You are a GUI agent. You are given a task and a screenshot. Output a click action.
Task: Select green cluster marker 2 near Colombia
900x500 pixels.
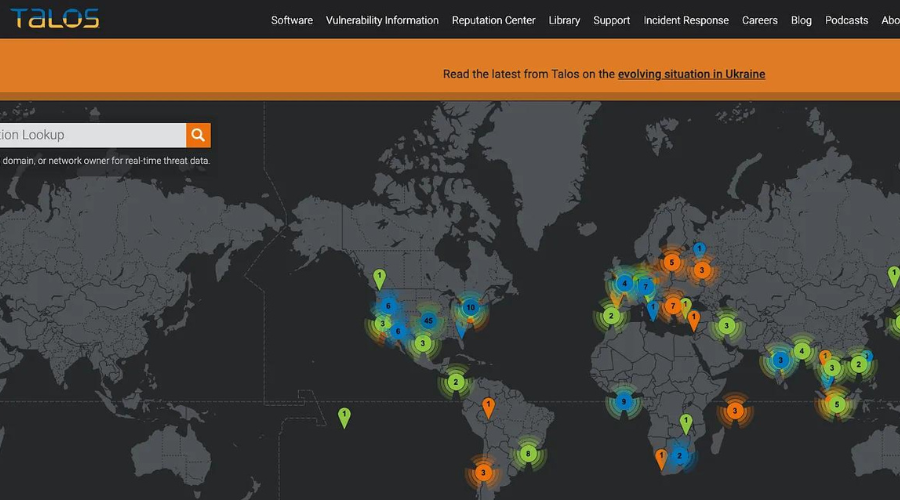coord(456,382)
